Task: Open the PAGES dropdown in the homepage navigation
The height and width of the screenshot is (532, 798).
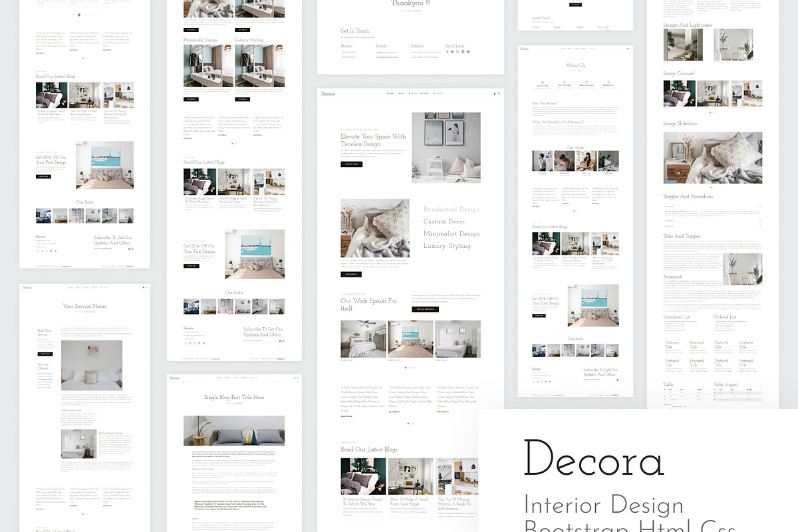Action: (x=424, y=94)
